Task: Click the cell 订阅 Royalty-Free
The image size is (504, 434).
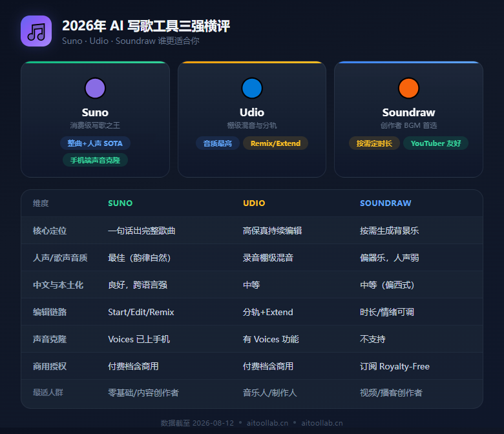Action: tap(395, 366)
